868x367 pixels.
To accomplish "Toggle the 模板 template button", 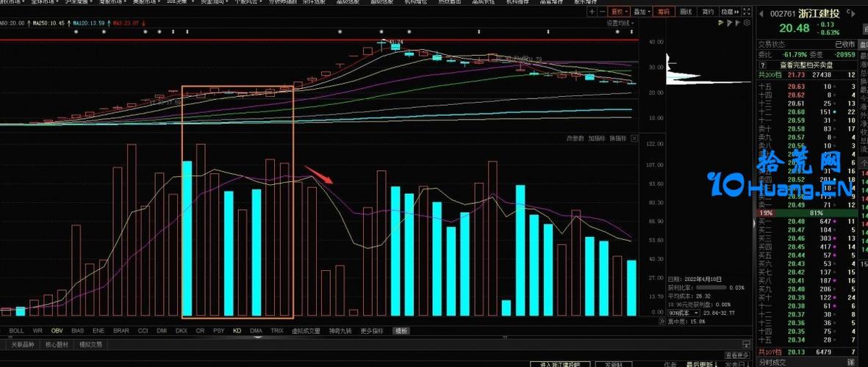I will [x=401, y=331].
